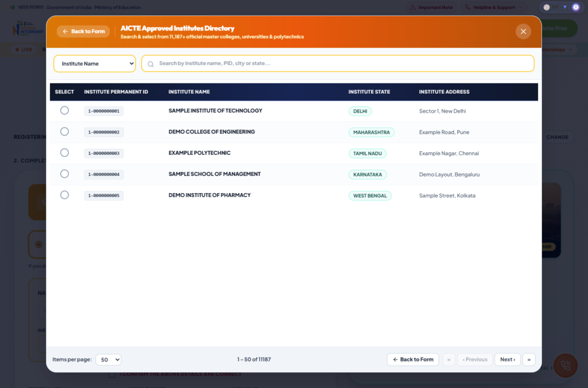This screenshot has width=588, height=388.
Task: Open the Institute Name filter dropdown
Action: click(95, 64)
